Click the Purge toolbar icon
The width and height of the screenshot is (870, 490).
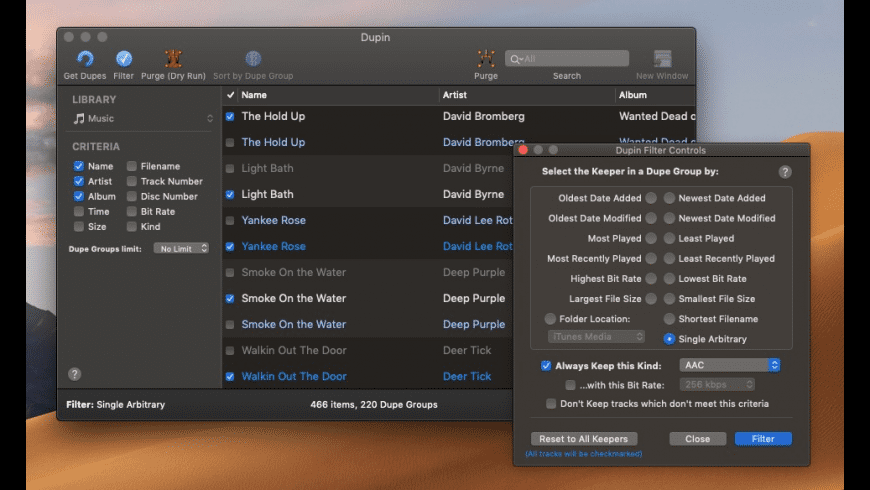point(486,59)
